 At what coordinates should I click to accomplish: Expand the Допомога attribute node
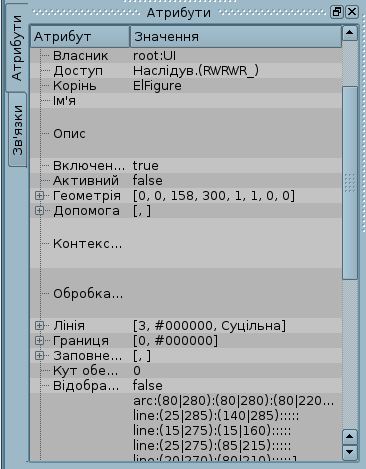pos(39,211)
